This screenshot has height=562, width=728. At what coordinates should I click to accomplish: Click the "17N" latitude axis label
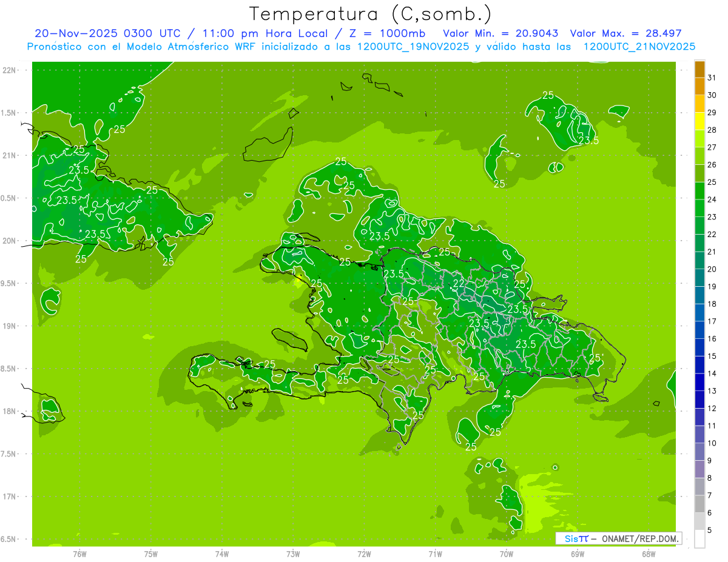tap(10, 497)
